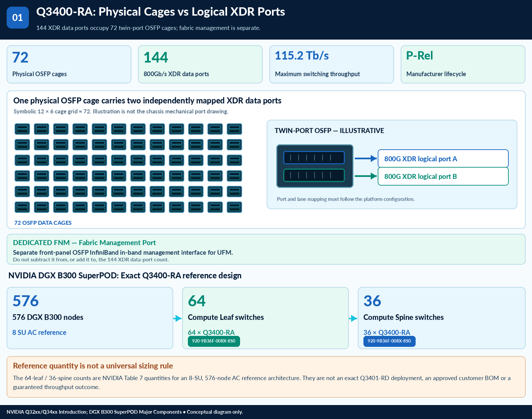The width and height of the screenshot is (532, 419).
Task: Click the 'Maximum switching throughput' label
Action: [x=317, y=74]
